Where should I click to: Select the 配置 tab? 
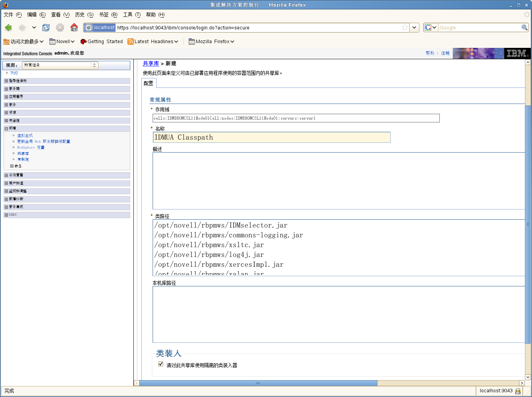[149, 83]
